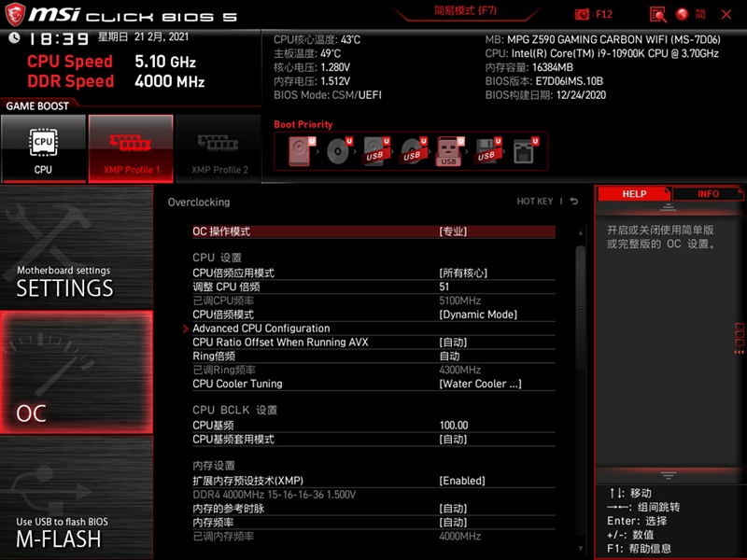This screenshot has width=747, height=560.
Task: Expand Advanced CPU Configuration
Action: (260, 328)
